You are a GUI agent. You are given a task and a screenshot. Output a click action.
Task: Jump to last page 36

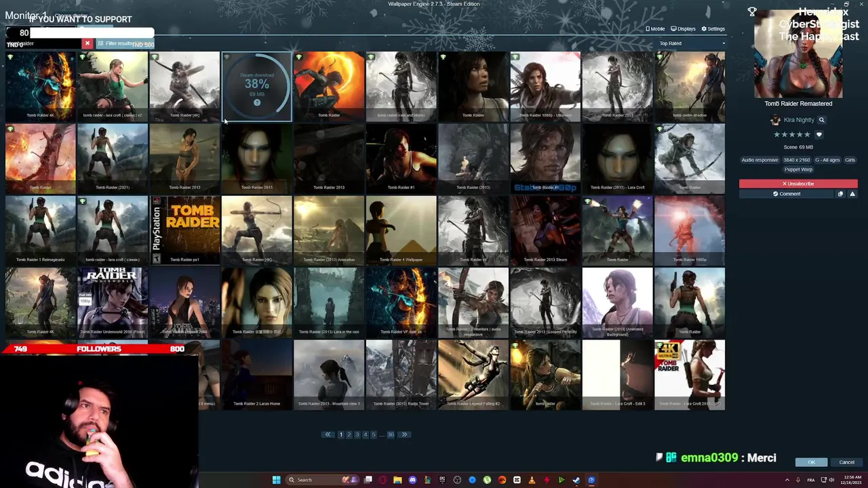[x=391, y=434]
